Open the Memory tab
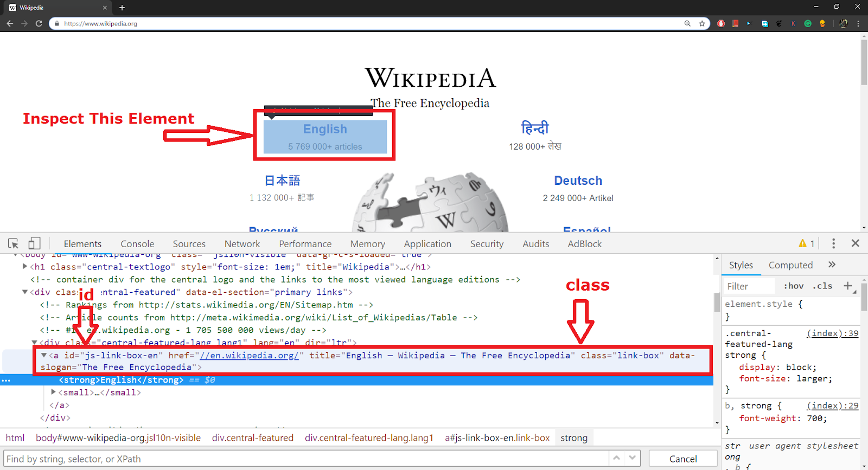Screen dimensions: 868x470 (368, 244)
